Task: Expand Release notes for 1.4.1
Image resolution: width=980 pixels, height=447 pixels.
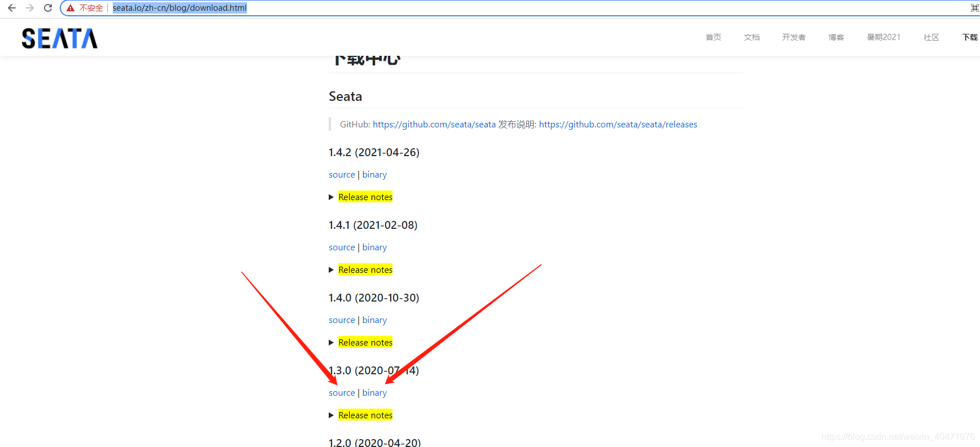Action: coord(365,270)
